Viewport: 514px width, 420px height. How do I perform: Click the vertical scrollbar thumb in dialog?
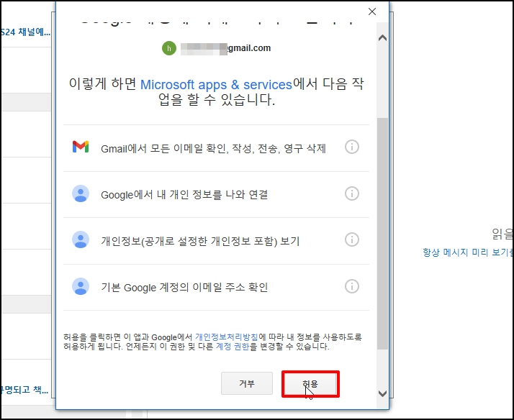pos(382,234)
